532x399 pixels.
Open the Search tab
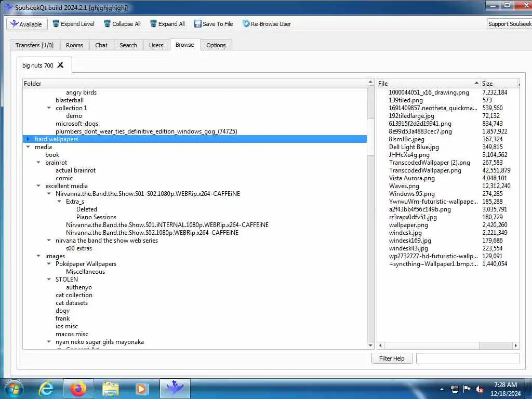point(128,45)
